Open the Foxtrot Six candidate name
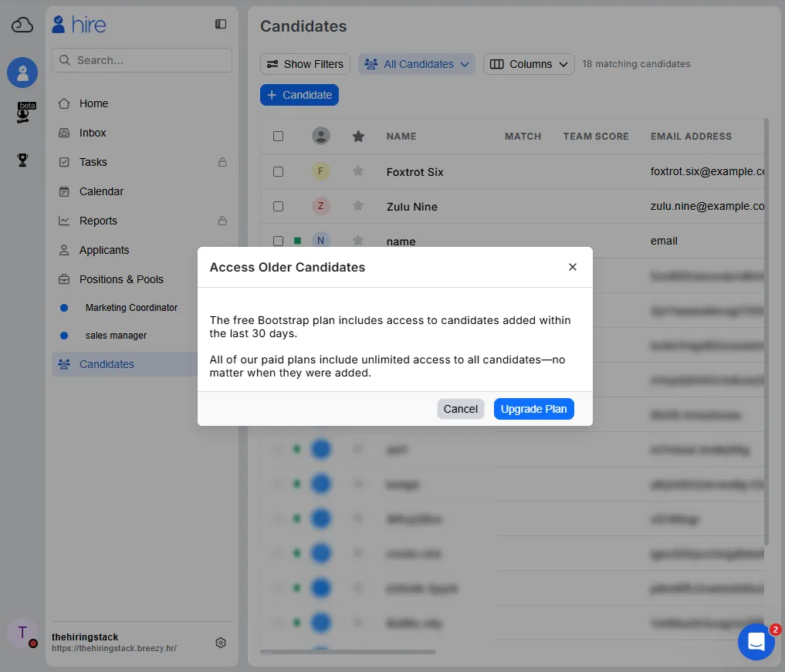This screenshot has width=785, height=672. (415, 172)
